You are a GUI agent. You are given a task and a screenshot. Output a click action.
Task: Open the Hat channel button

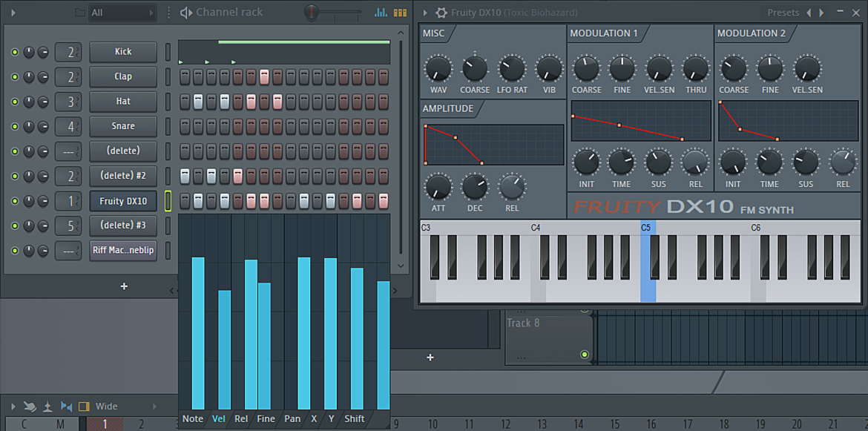123,102
